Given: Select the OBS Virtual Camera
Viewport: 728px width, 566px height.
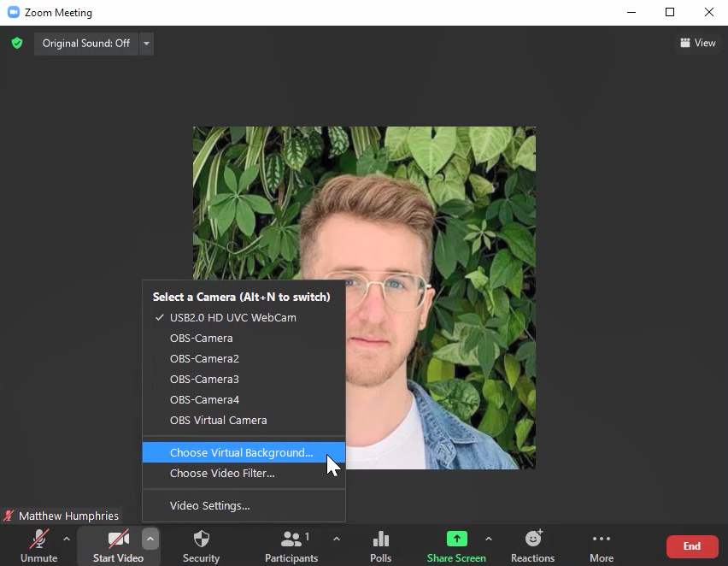Looking at the screenshot, I should click(x=219, y=420).
